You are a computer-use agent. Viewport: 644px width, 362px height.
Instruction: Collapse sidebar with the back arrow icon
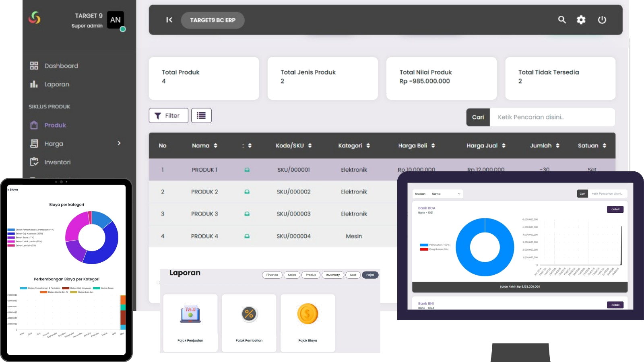click(169, 20)
